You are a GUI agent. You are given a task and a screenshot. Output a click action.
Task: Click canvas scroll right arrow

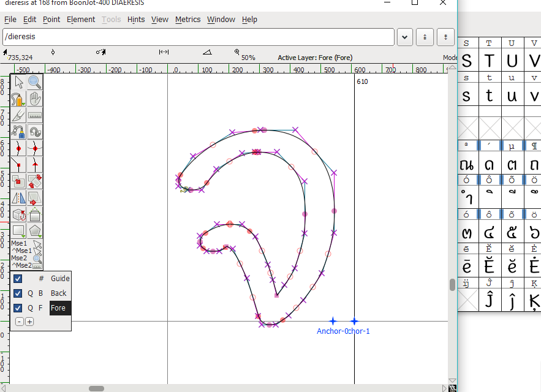pyautogui.click(x=444, y=388)
